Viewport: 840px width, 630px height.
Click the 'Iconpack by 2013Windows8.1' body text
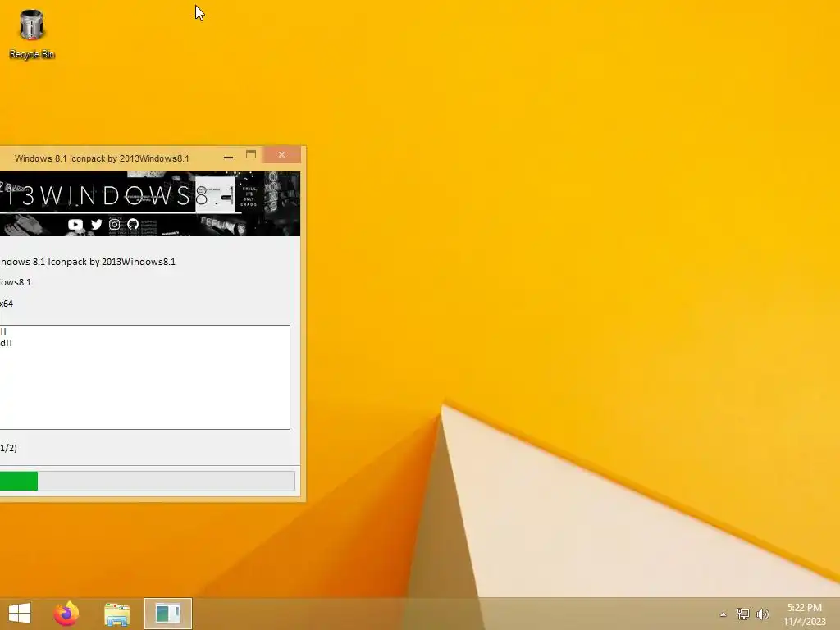pyautogui.click(x=112, y=262)
